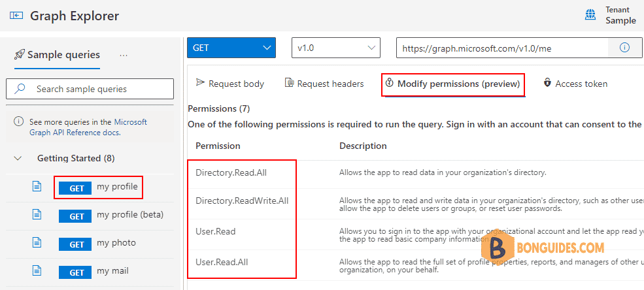
Task: Click the Modify permissions key icon
Action: pyautogui.click(x=390, y=83)
